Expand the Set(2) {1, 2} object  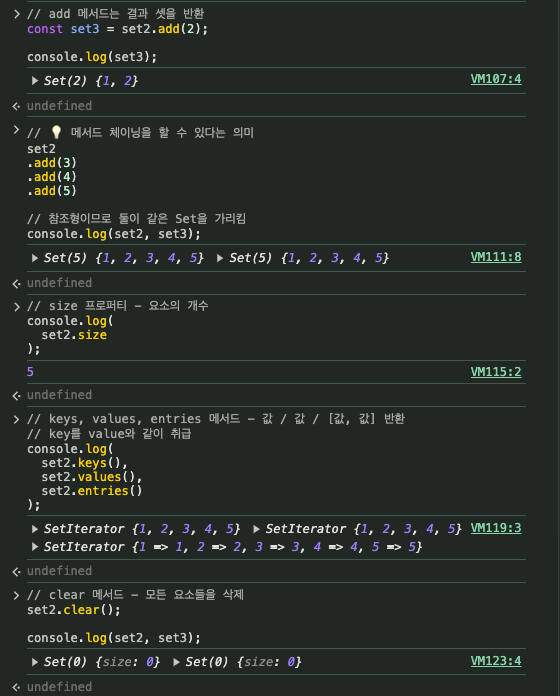[x=35, y=81]
